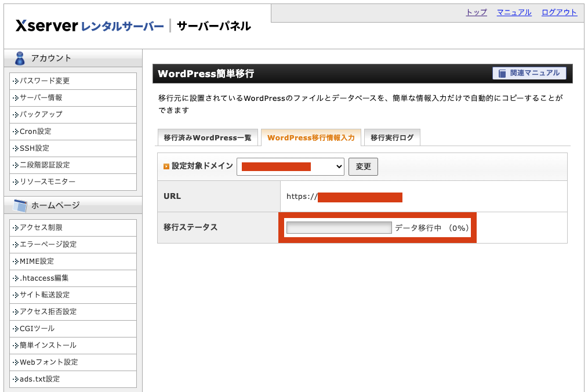Go to Cron設定
Viewport: 588px width, 392px height.
coord(73,131)
